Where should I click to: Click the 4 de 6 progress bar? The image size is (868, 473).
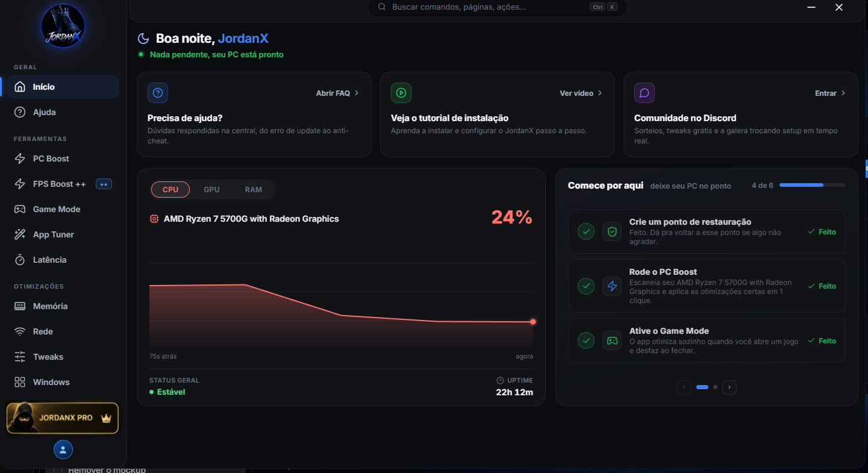(x=813, y=185)
